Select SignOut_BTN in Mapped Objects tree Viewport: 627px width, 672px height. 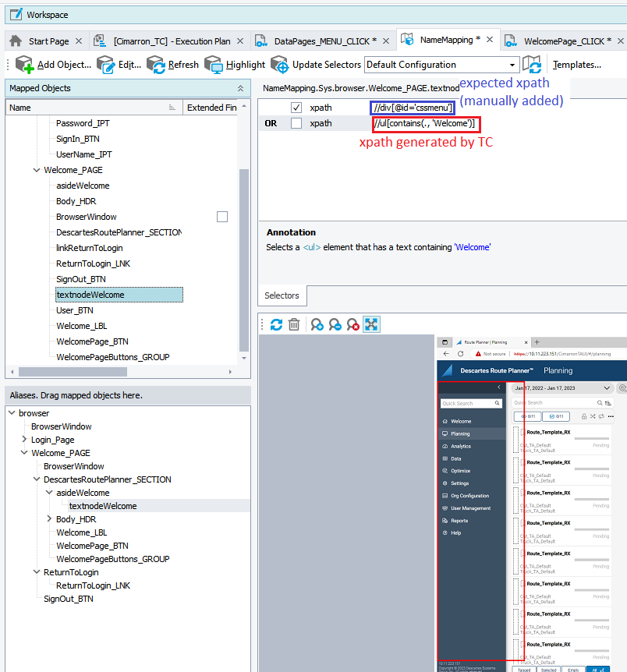(x=80, y=279)
